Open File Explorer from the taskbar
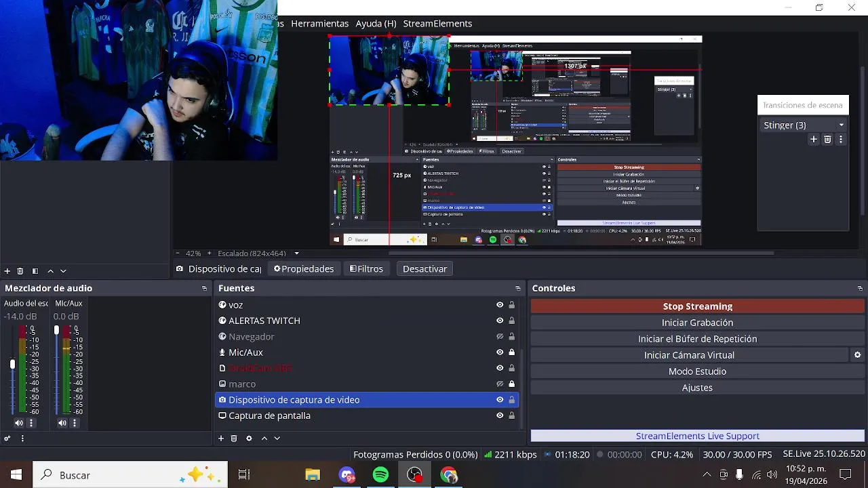This screenshot has width=868, height=488. [313, 474]
